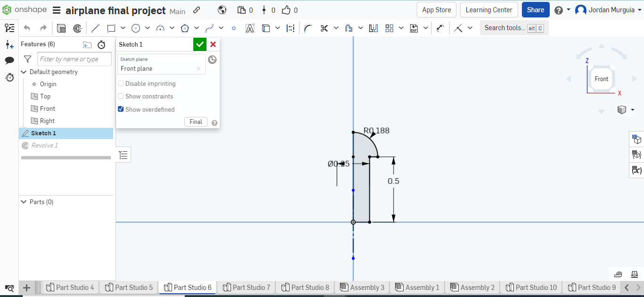Enable the Disable imprinting checkbox
Screen dimensions: 644x297
[x=121, y=83]
